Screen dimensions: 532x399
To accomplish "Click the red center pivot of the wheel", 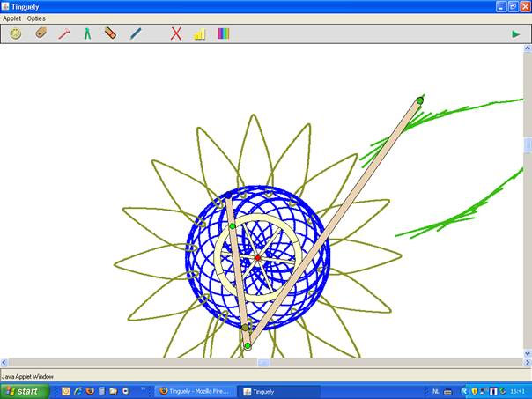I will coord(257,258).
